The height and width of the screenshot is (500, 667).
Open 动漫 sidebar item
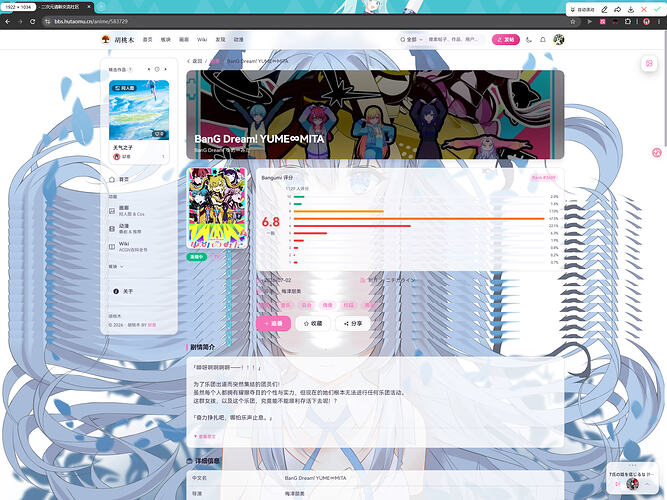tap(139, 229)
